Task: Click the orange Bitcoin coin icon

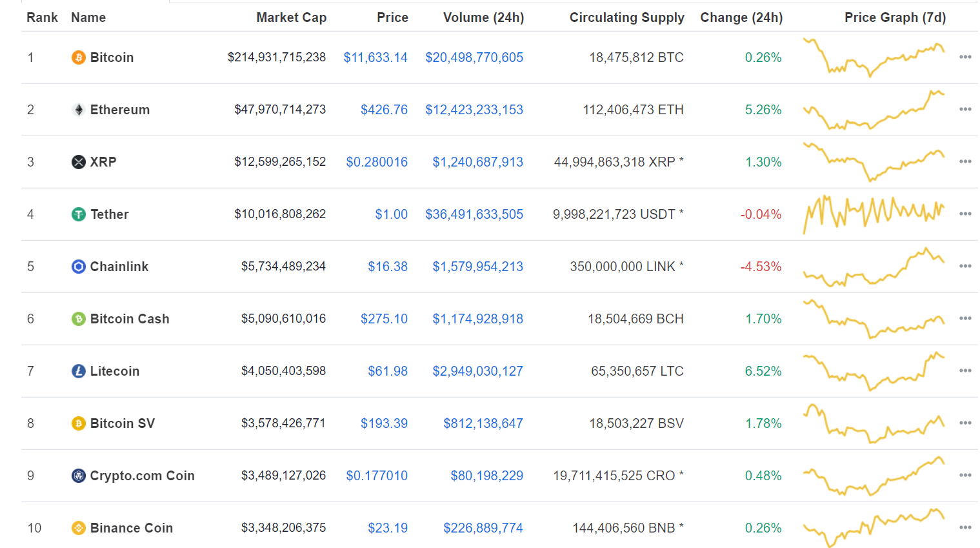Action: coord(78,57)
